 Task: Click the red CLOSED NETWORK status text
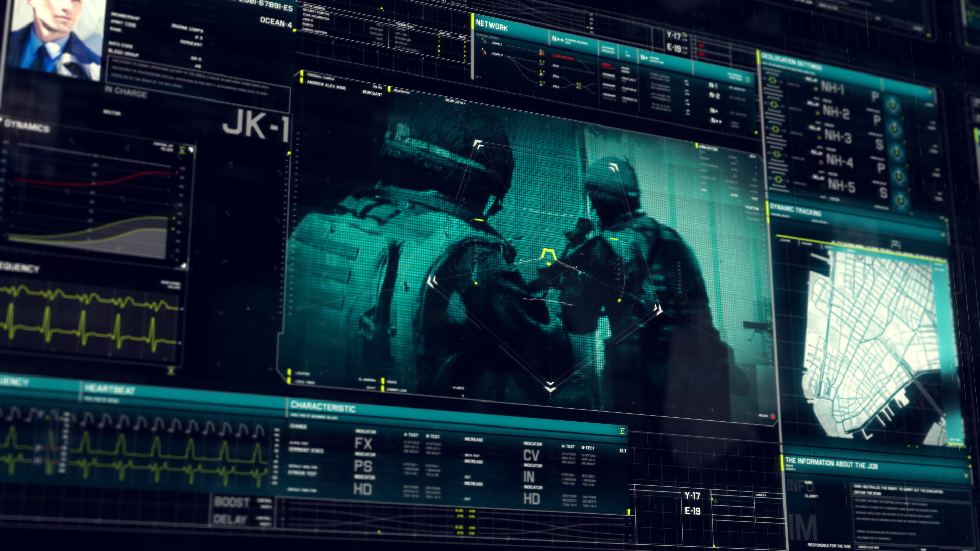pos(563,57)
